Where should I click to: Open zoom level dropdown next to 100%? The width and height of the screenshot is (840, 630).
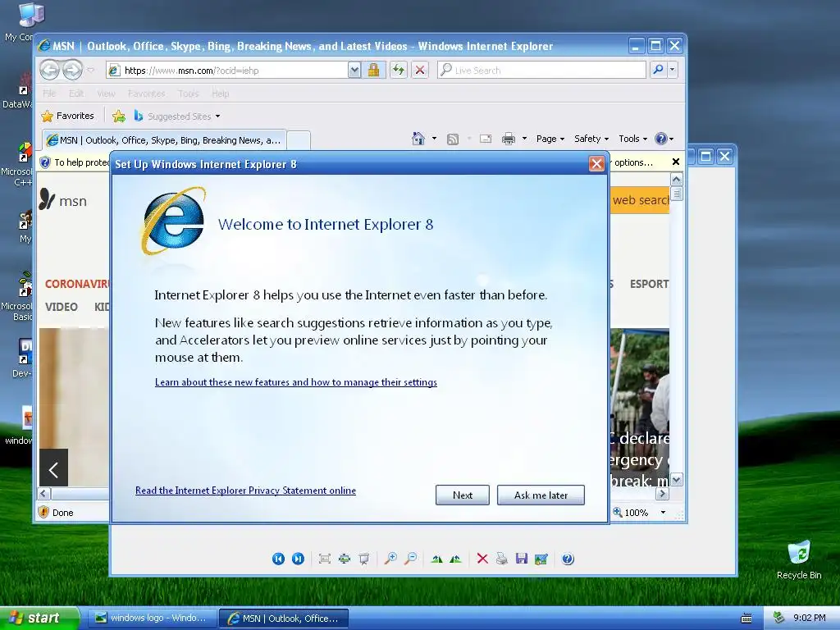point(663,513)
